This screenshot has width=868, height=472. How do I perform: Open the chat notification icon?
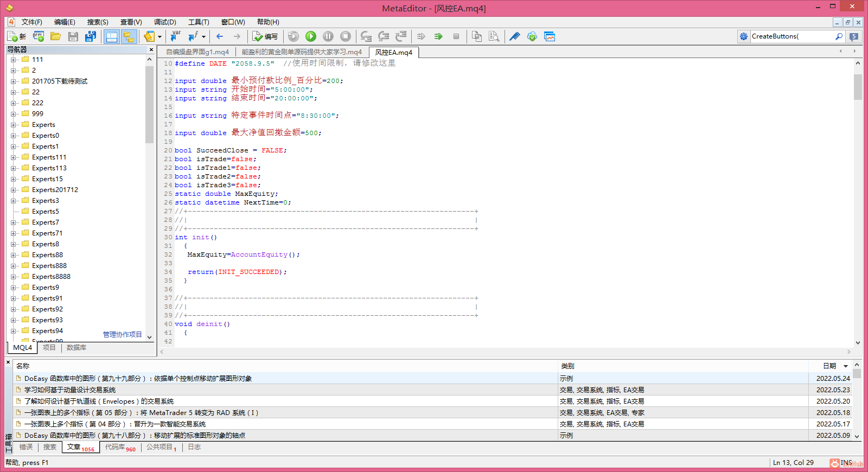(x=854, y=36)
